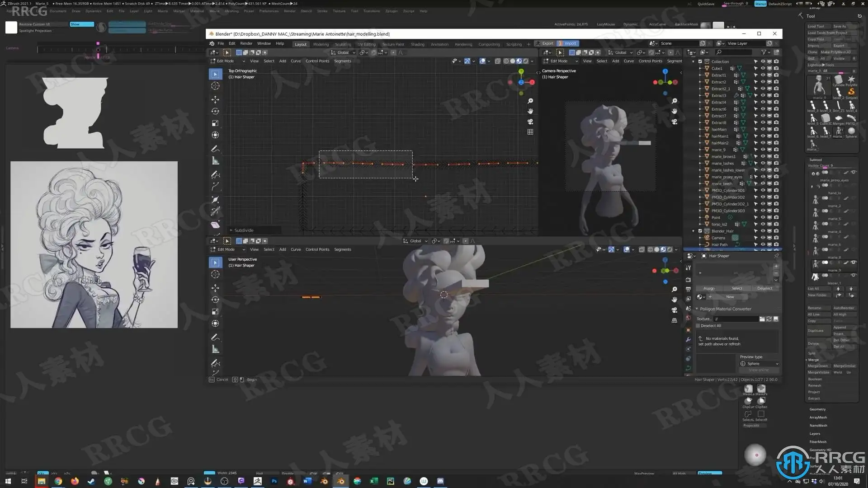Hide torso_lo2 in viewport via eye icon

pyautogui.click(x=763, y=224)
